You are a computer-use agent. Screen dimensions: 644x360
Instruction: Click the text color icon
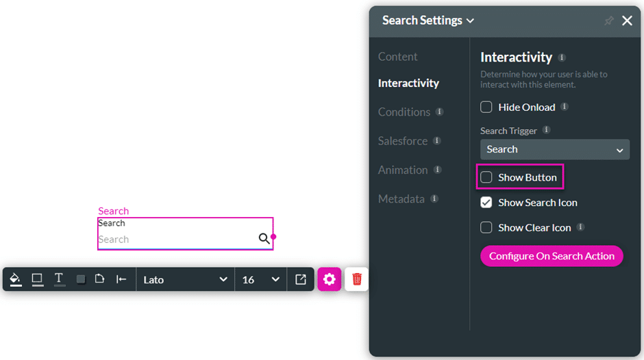[x=60, y=279]
